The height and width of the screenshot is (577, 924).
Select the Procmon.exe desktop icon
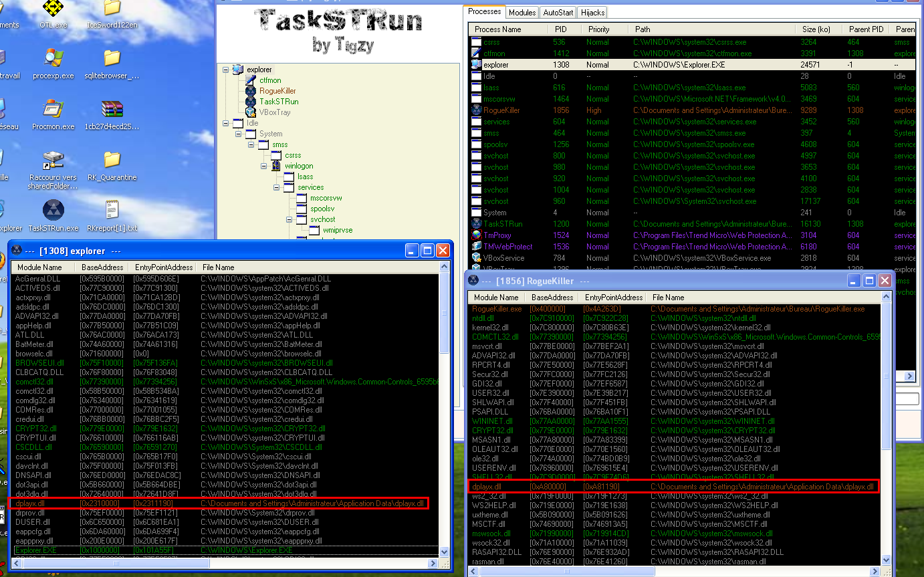pos(53,110)
